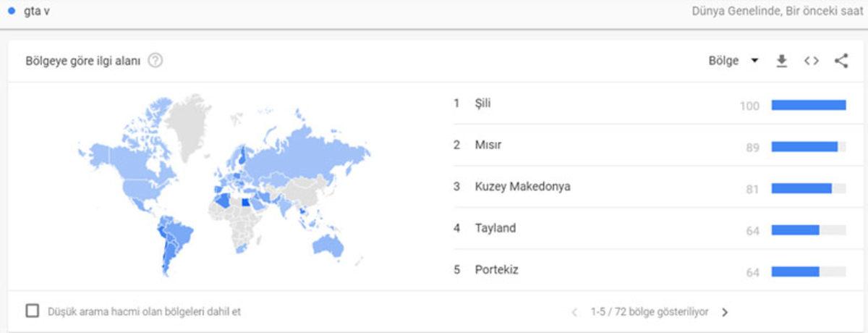
Task: Open Kuzey Makedonya region entry
Action: 522,187
